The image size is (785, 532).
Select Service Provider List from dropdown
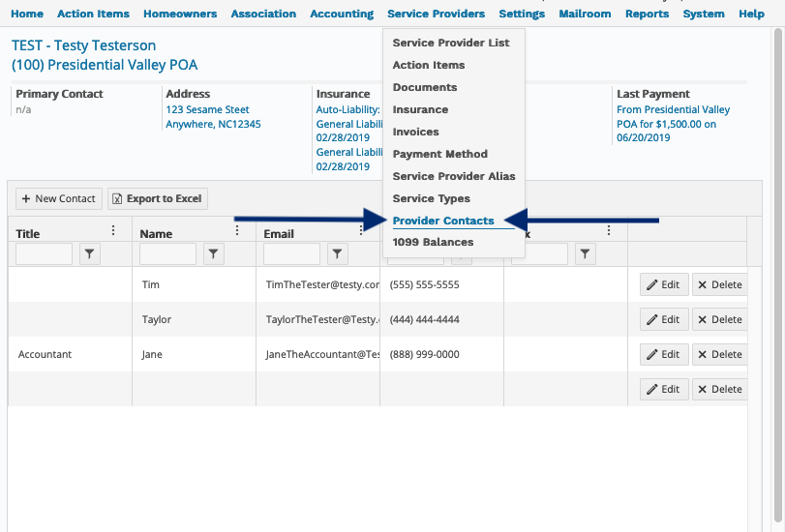[451, 43]
